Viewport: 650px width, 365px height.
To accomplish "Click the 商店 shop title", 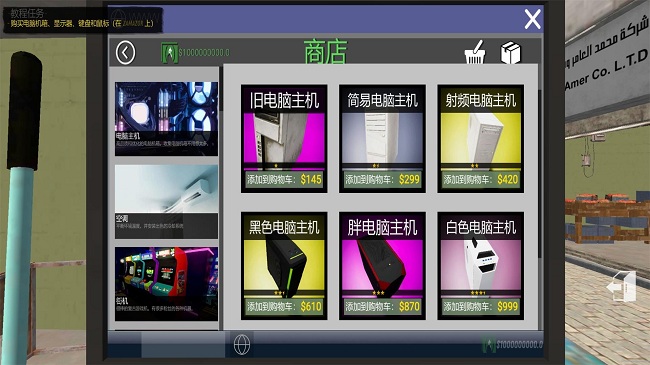I will 325,52.
